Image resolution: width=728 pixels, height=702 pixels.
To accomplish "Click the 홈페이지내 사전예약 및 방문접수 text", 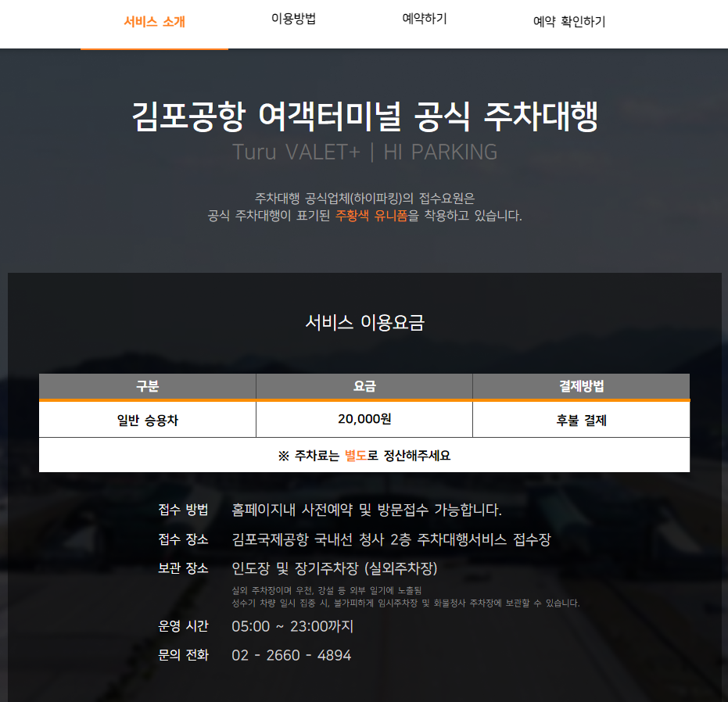I will pyautogui.click(x=367, y=510).
